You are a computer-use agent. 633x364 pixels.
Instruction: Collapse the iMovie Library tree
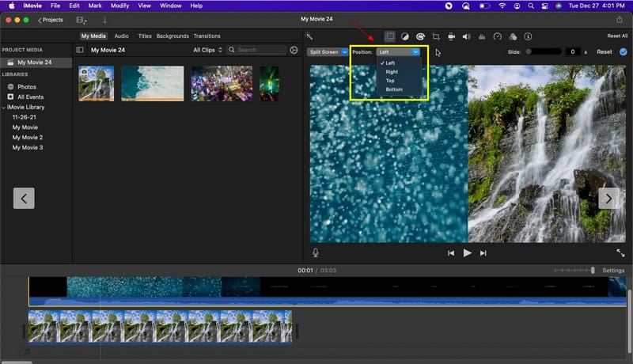coord(4,108)
